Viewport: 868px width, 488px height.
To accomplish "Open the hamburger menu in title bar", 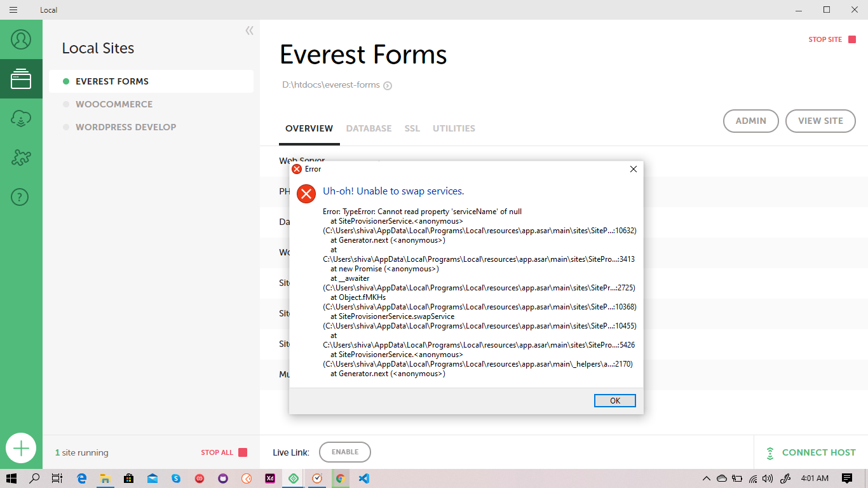I will click(x=13, y=10).
